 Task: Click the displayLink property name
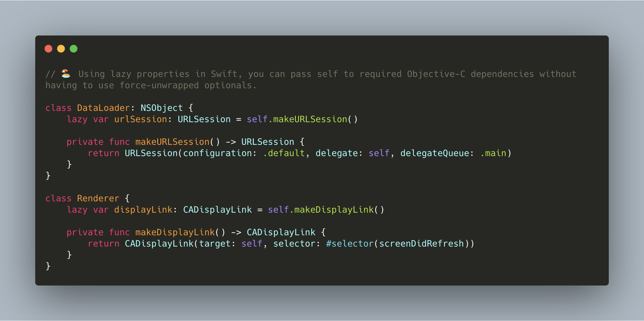(143, 210)
